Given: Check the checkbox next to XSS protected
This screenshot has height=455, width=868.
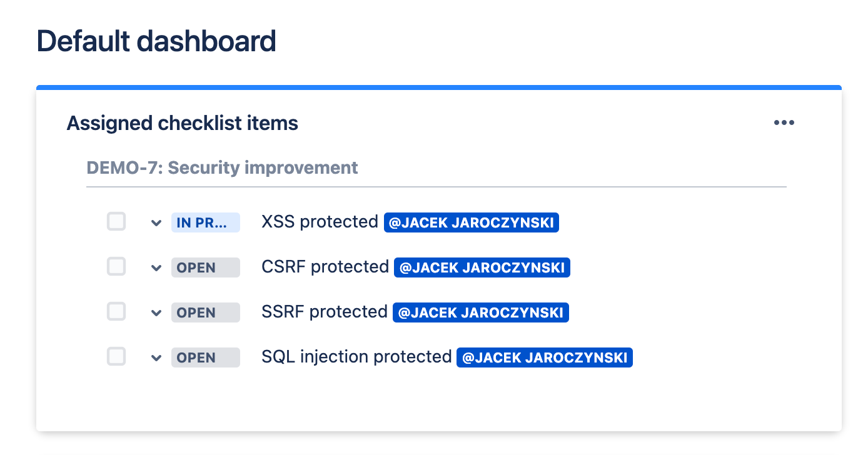Looking at the screenshot, I should [116, 222].
